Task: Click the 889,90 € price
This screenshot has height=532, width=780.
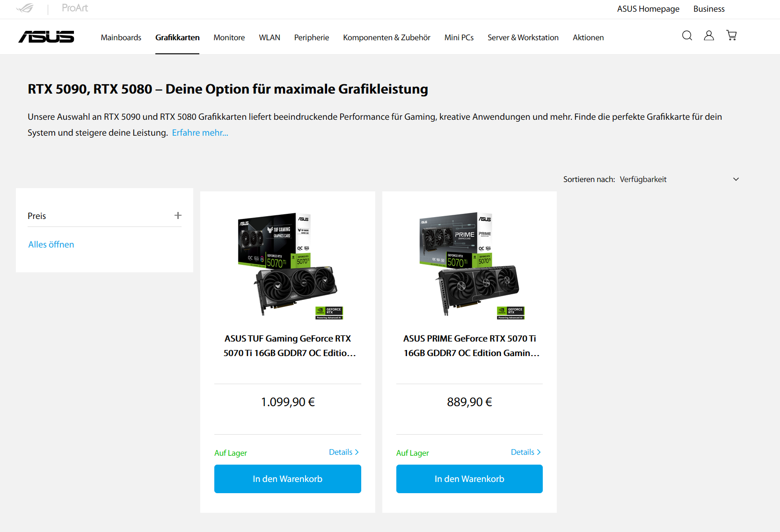Action: [x=469, y=402]
